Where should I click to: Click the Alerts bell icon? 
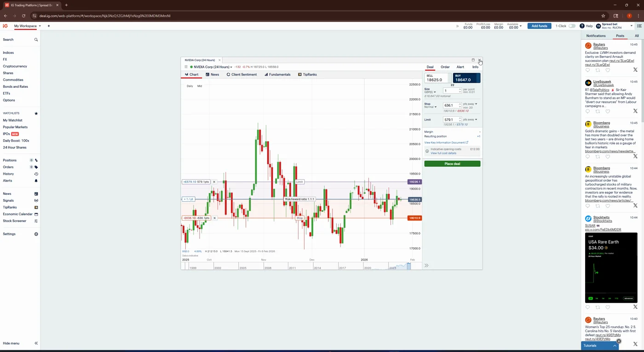tap(36, 181)
